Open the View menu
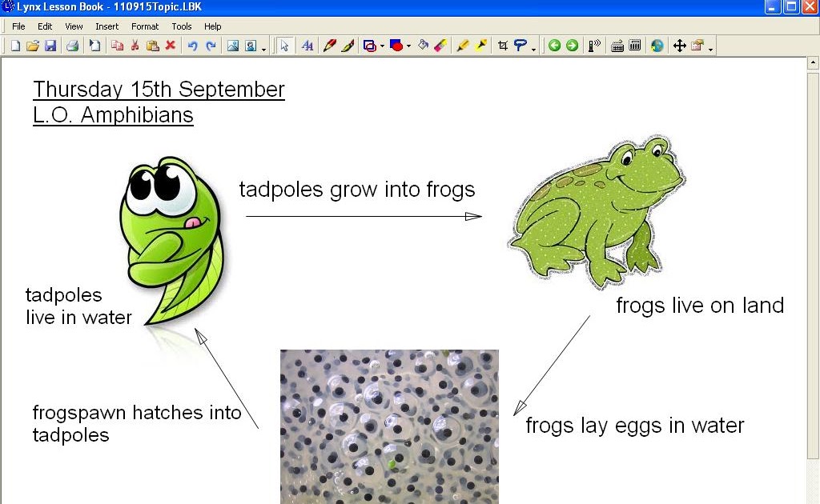 tap(74, 26)
